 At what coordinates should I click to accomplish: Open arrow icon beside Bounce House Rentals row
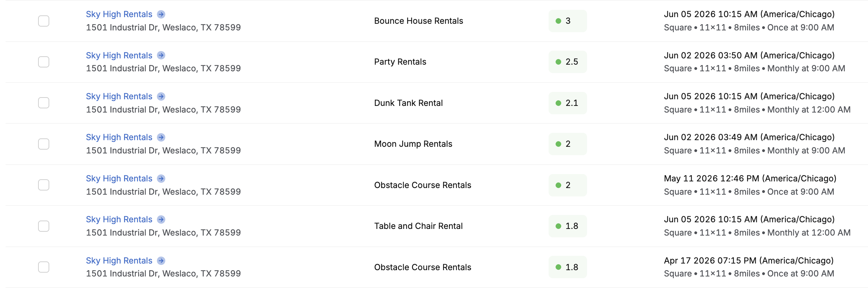coord(161,14)
